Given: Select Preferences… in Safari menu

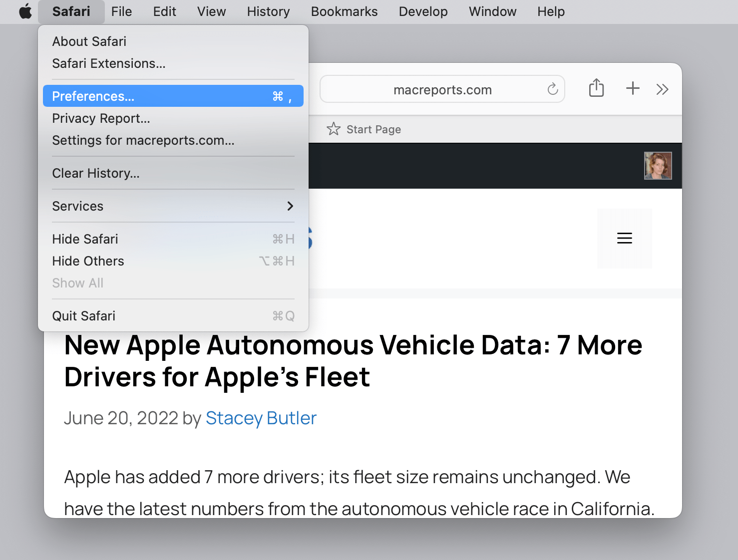Looking at the screenshot, I should [x=173, y=96].
